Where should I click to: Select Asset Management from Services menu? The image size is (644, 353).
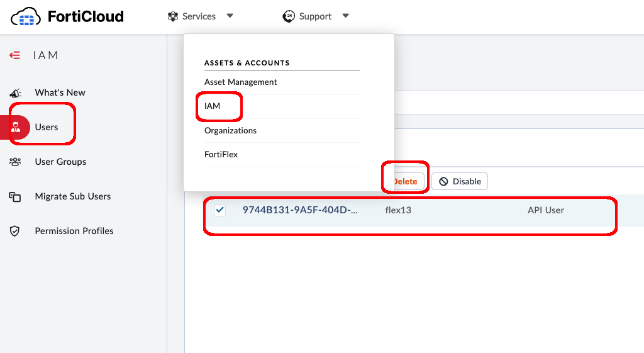pos(241,82)
